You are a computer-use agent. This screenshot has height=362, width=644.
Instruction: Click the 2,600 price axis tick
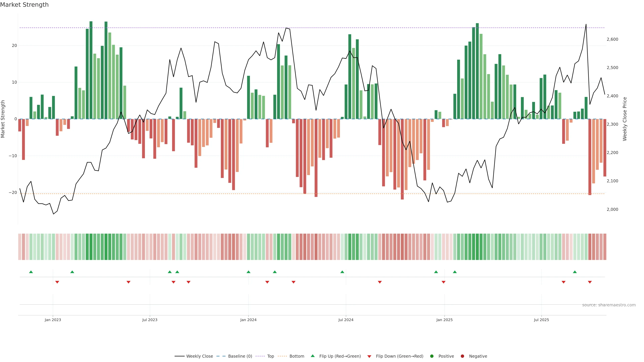(612, 39)
